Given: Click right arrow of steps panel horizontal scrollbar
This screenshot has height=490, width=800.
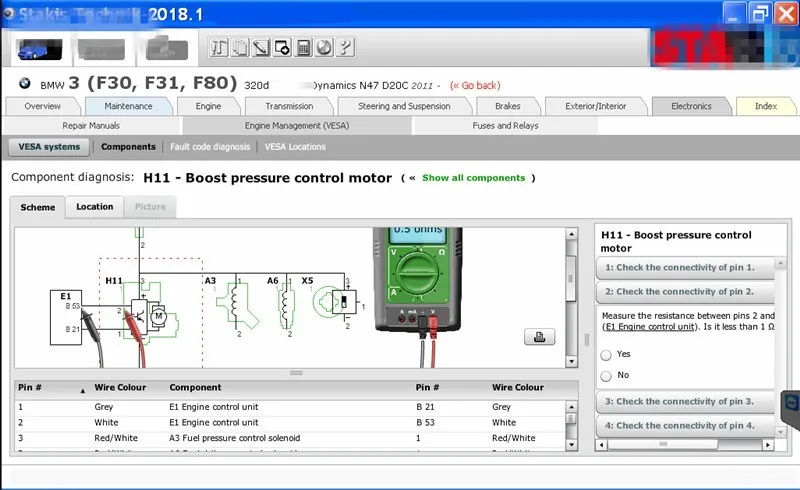Looking at the screenshot, I should [768, 445].
